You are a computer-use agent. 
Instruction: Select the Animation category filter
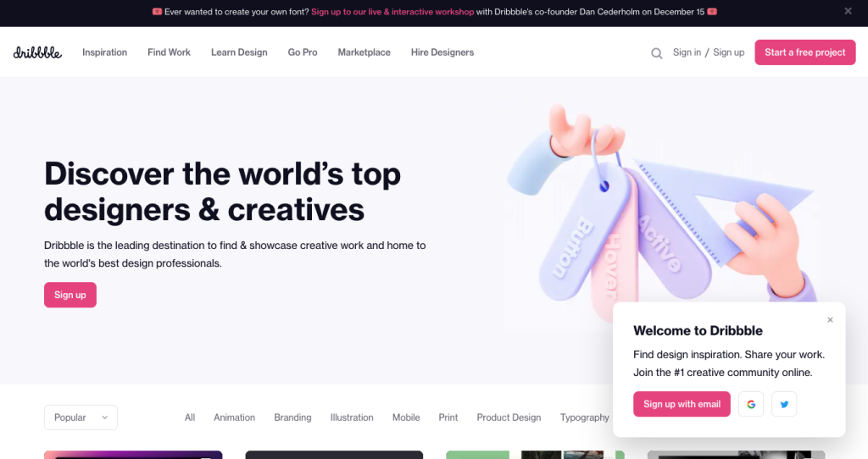point(235,418)
